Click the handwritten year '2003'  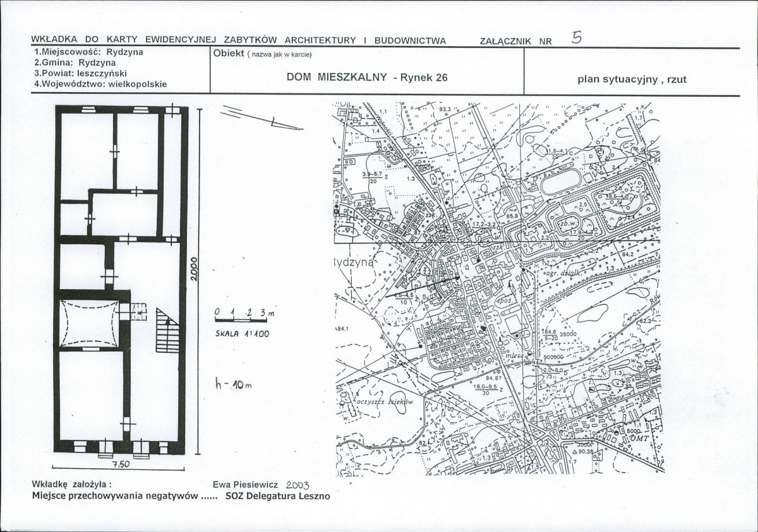[297, 485]
